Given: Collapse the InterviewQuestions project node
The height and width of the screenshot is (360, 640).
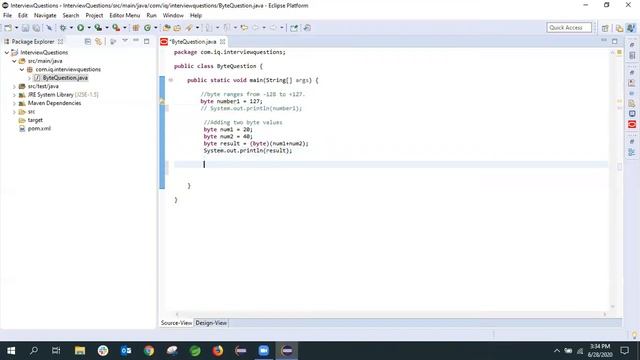Looking at the screenshot, I should tap(7, 53).
